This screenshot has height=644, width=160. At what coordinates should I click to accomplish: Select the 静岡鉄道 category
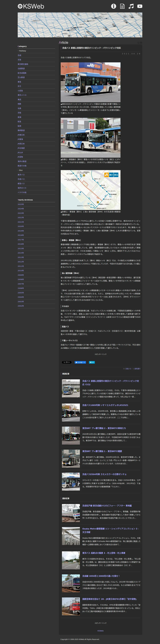tap(21, 130)
